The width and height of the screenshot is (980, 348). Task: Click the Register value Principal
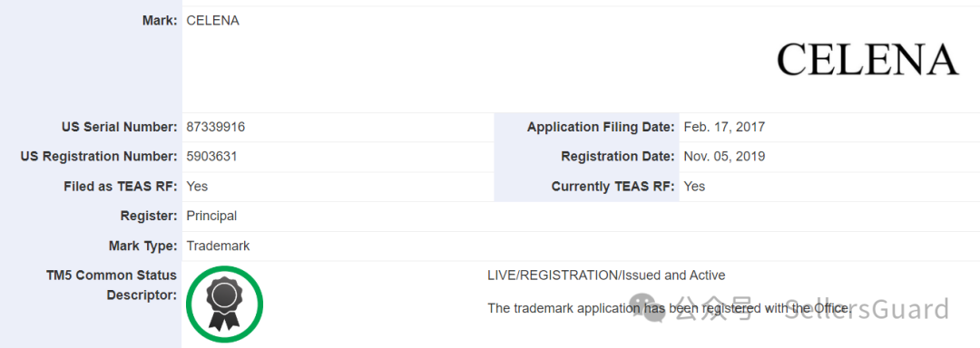pyautogui.click(x=211, y=217)
